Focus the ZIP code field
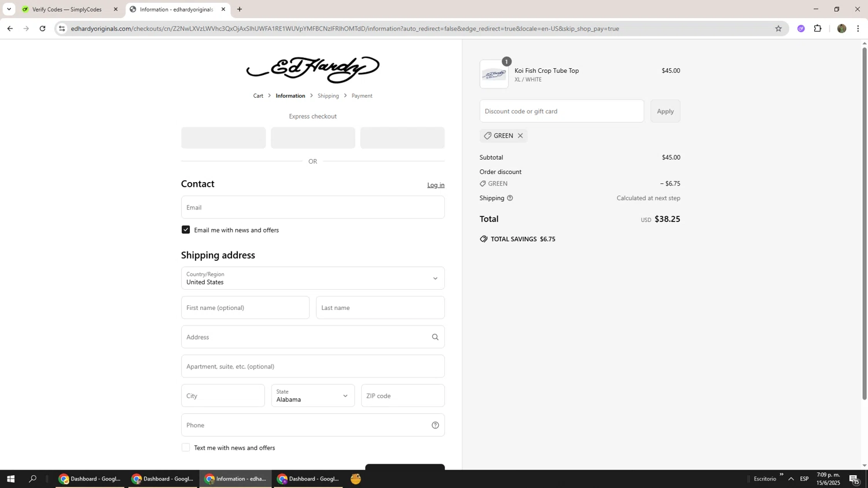 [x=403, y=396]
